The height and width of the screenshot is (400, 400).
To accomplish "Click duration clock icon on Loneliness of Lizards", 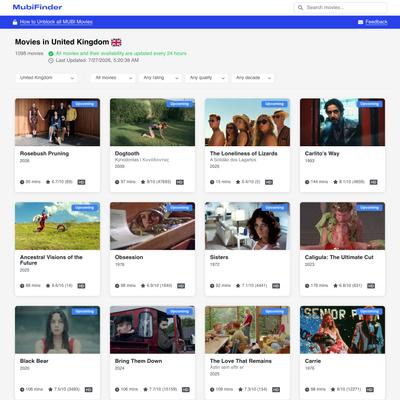I will (x=212, y=182).
